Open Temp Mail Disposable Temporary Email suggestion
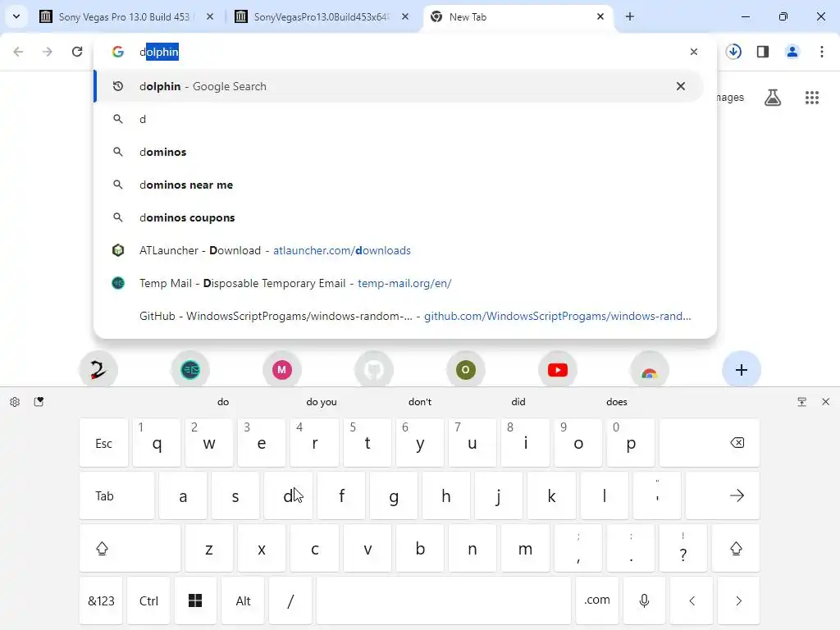This screenshot has width=840, height=630. tap(399, 283)
